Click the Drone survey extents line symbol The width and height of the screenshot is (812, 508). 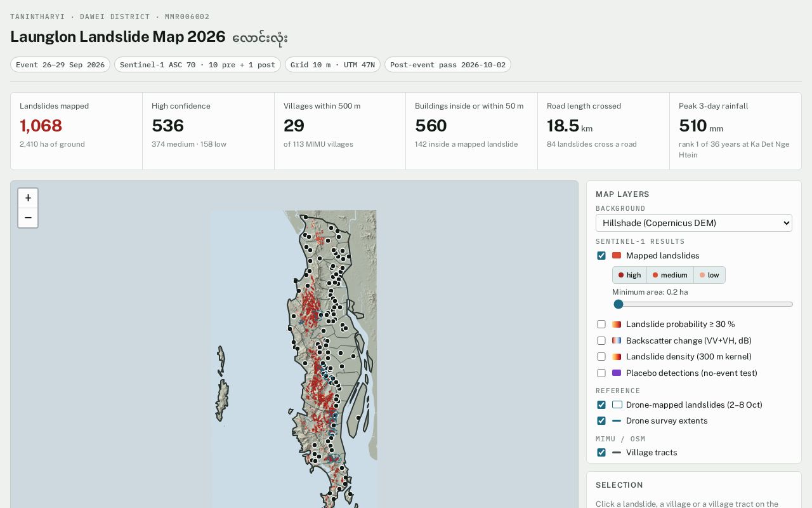pyautogui.click(x=617, y=421)
